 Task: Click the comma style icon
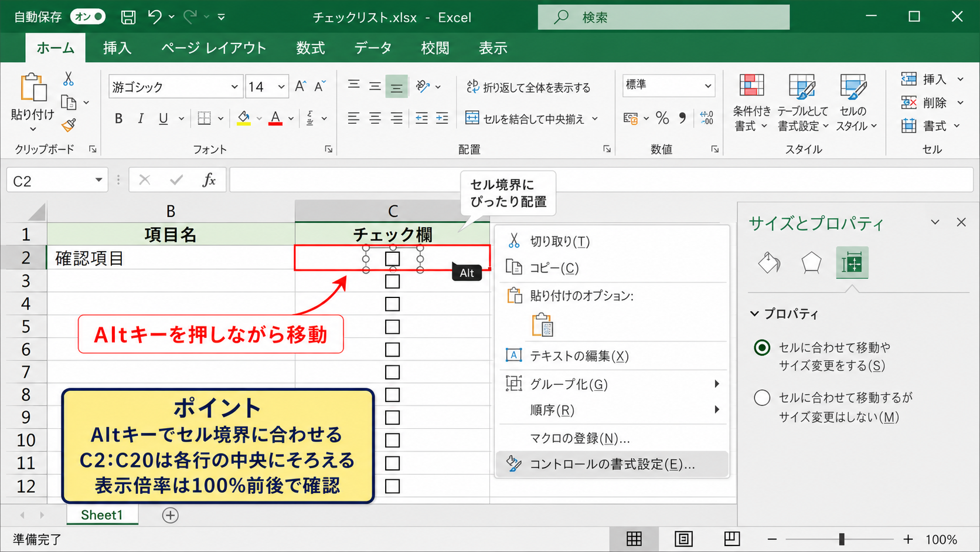click(682, 118)
